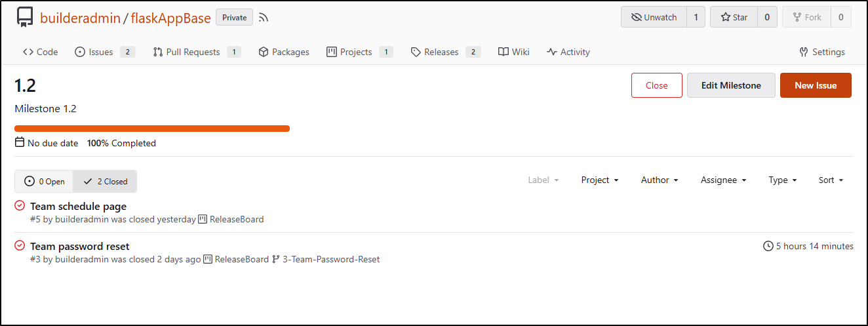The height and width of the screenshot is (326, 868).
Task: Click the clock icon for 5 hours 14 minutes
Action: pos(768,246)
